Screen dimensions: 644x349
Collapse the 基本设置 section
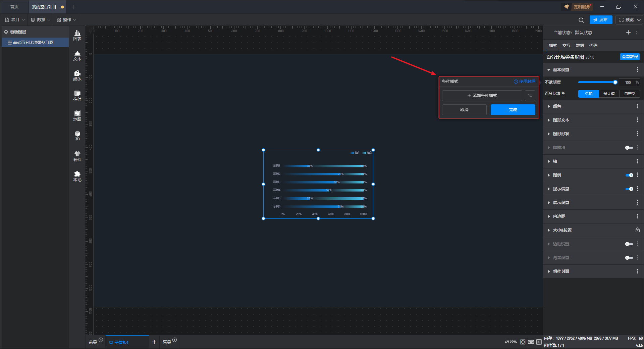pos(549,70)
